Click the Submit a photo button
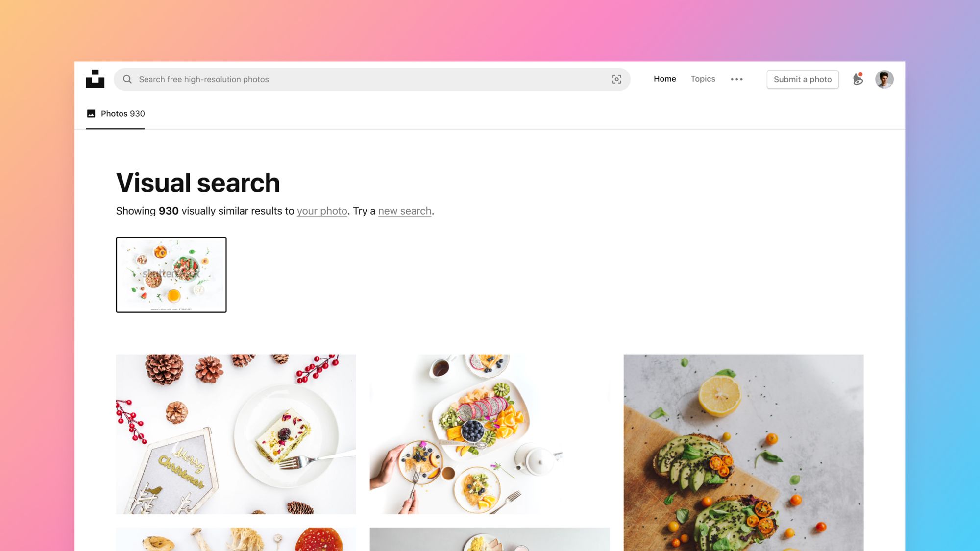980x551 pixels. tap(802, 79)
